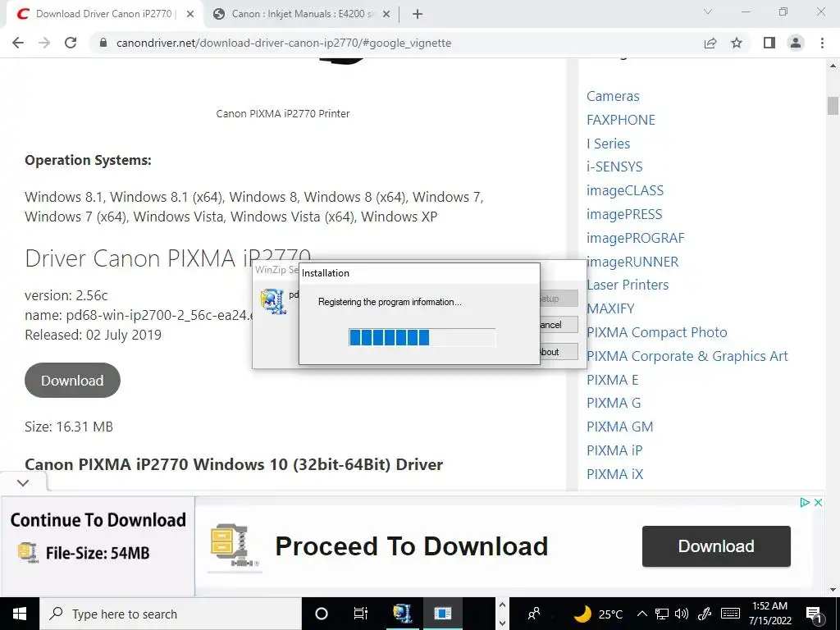Open the touch keyboard icon in the tray

tap(730, 614)
